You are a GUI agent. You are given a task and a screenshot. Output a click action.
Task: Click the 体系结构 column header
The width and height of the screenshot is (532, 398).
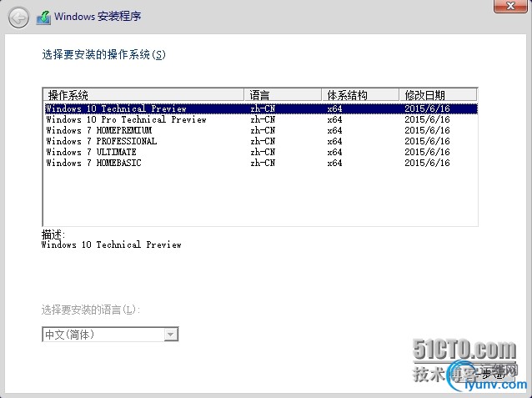[360, 95]
